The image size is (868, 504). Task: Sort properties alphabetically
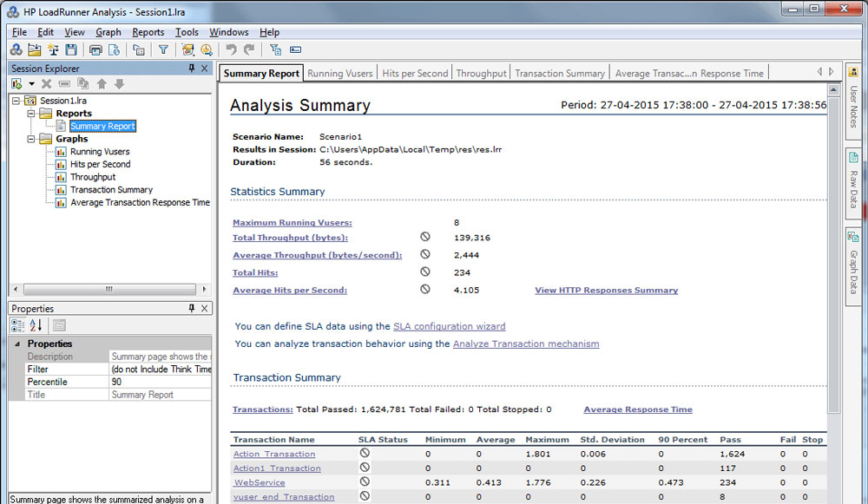(36, 325)
